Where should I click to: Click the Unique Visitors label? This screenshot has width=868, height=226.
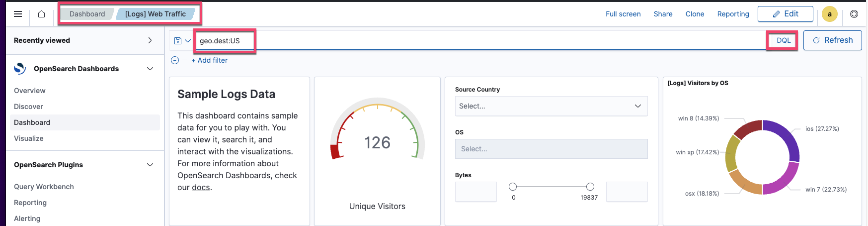coord(377,206)
